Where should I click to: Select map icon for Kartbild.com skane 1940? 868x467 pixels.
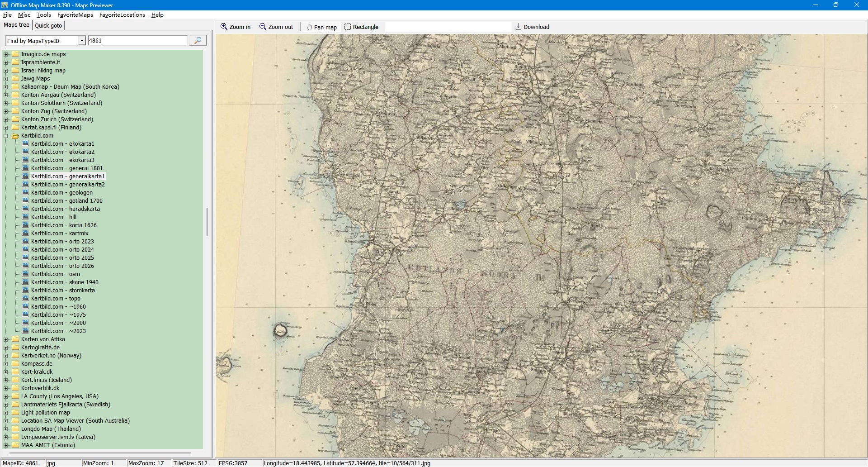click(25, 282)
